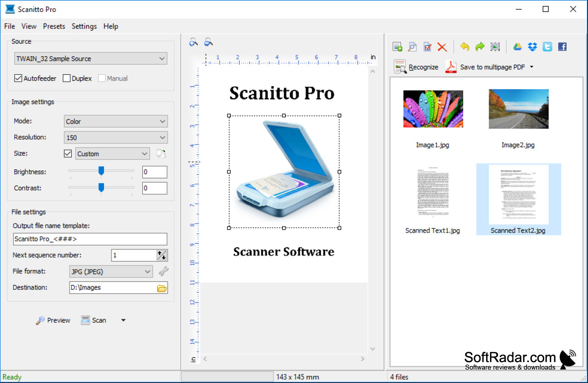Open the Presets menu
The width and height of the screenshot is (588, 383).
54,26
